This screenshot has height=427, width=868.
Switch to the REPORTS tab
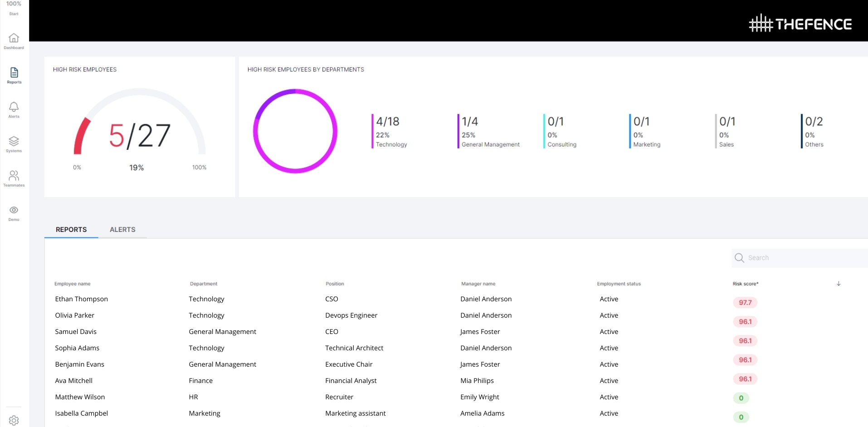point(71,230)
